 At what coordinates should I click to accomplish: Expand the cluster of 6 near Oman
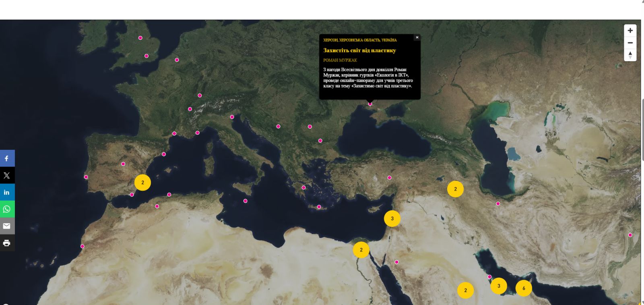(524, 288)
